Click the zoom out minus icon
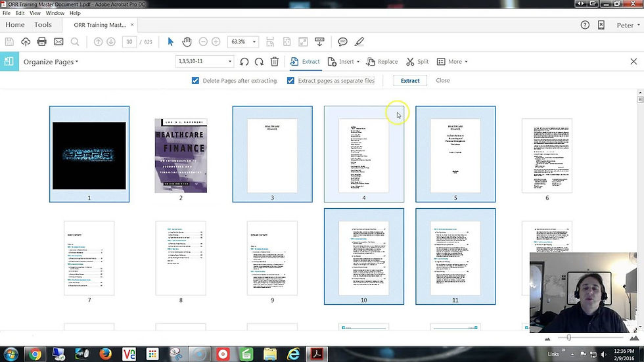This screenshot has height=362, width=644. click(x=203, y=41)
